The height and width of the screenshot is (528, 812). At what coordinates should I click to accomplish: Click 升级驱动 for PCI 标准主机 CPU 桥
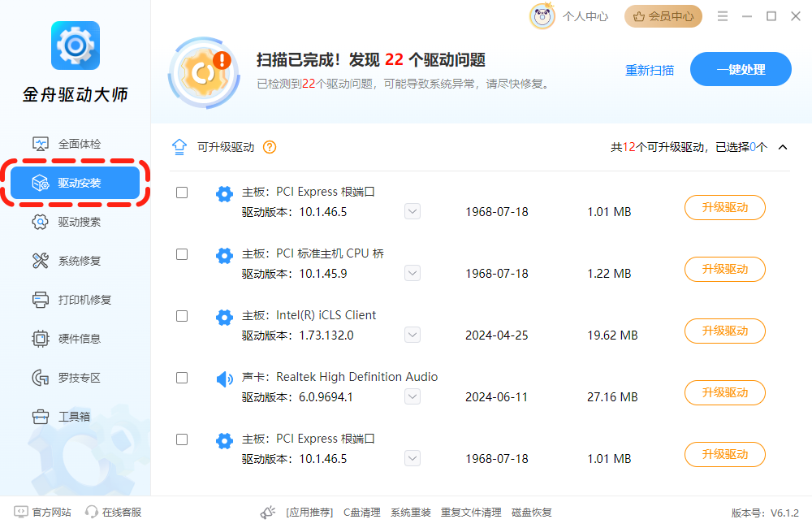[x=724, y=270]
